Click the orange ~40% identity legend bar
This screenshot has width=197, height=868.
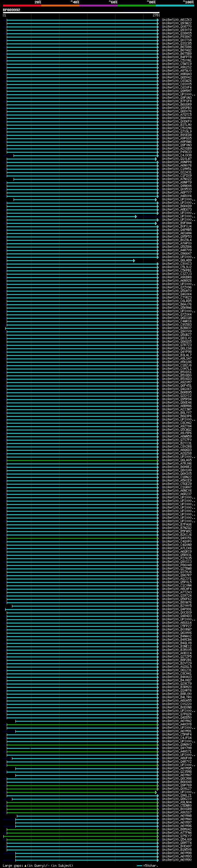pos(60,6)
